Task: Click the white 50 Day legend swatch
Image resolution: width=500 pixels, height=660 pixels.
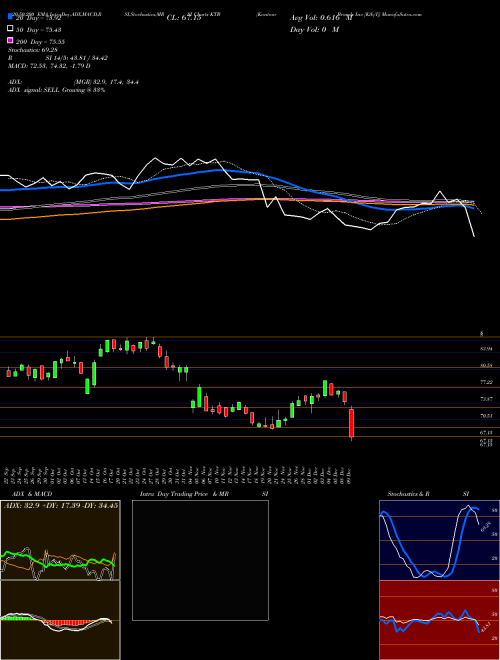Action: [x=10, y=29]
